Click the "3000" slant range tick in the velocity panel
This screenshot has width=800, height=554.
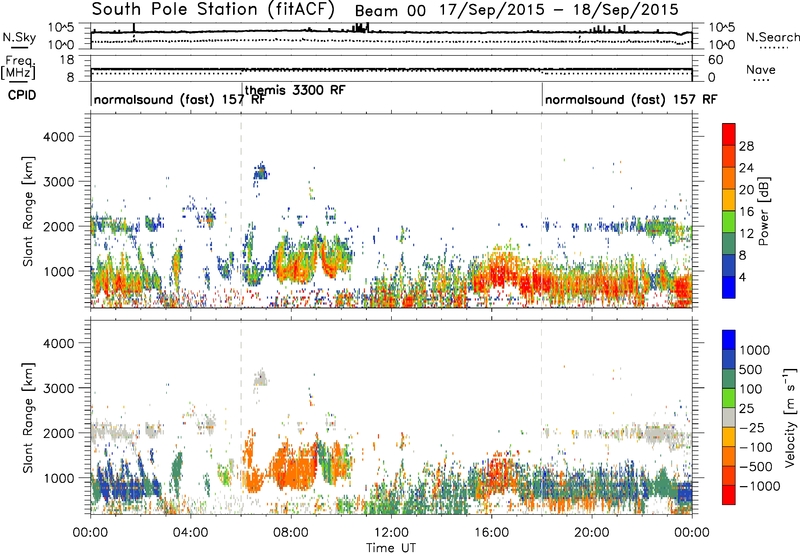pyautogui.click(x=58, y=388)
